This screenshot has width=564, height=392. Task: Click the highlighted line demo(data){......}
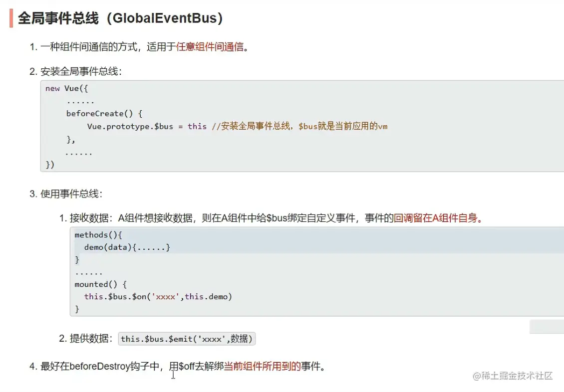(127, 247)
